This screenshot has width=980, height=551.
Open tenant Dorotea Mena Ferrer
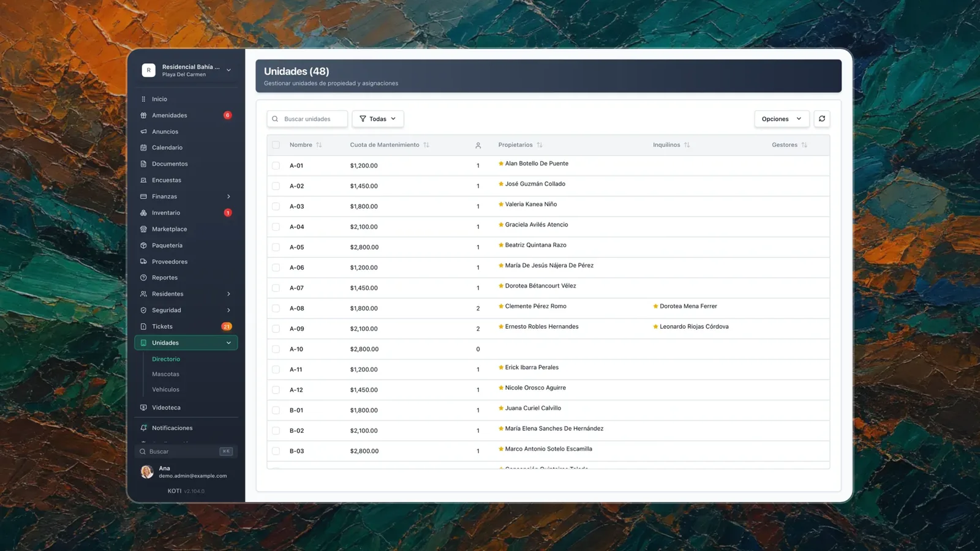point(688,306)
